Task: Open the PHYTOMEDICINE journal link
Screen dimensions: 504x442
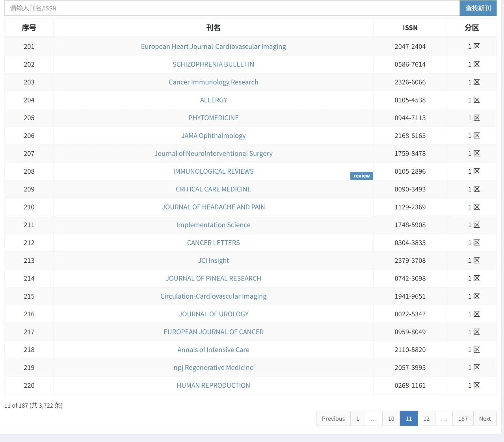Action: click(x=213, y=118)
